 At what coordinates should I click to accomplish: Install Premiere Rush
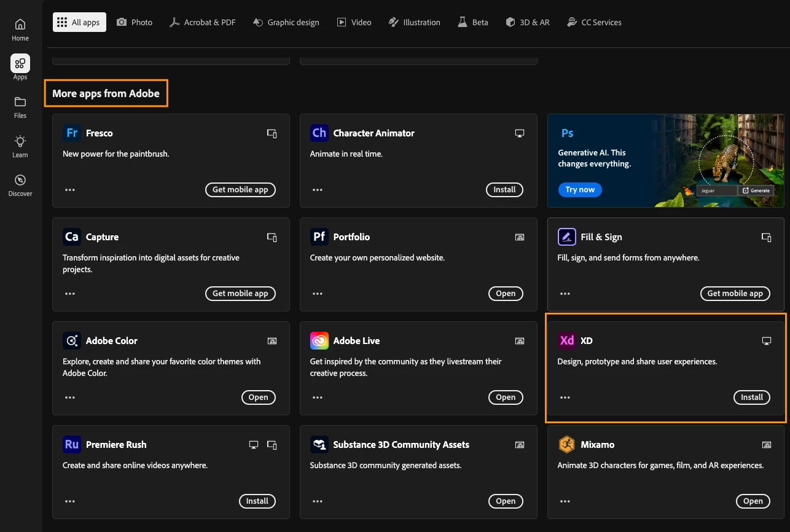pyautogui.click(x=257, y=501)
